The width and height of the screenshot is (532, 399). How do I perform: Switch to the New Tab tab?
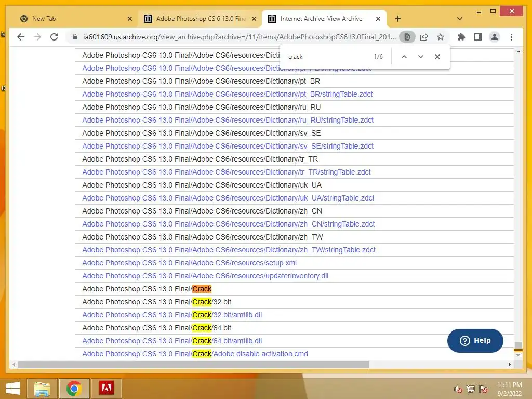click(75, 19)
